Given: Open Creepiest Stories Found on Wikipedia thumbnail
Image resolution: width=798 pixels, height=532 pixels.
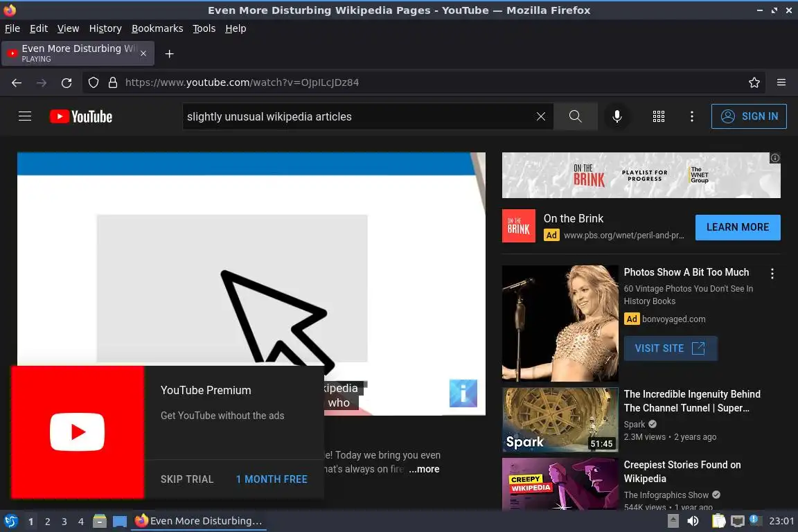Looking at the screenshot, I should (x=560, y=484).
